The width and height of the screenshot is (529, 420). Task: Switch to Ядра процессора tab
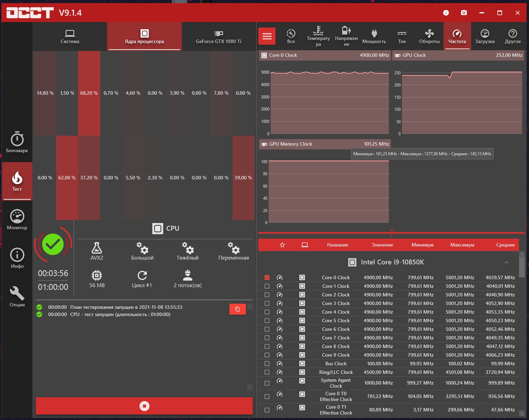coord(145,36)
